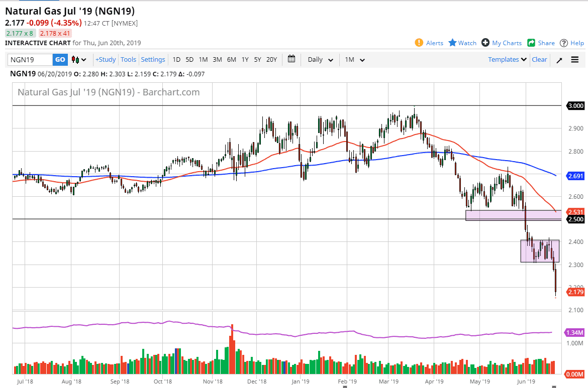Click the NGN19 OHLC data line
This screenshot has height=388, width=588.
[x=107, y=74]
